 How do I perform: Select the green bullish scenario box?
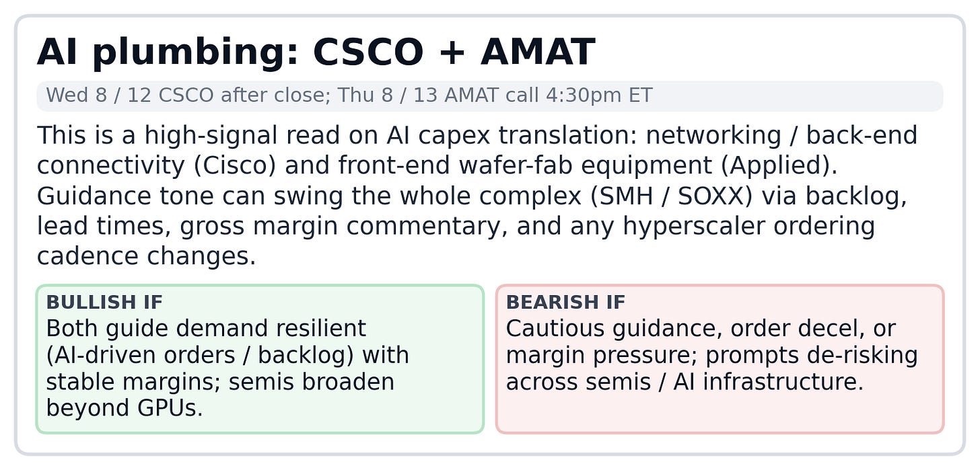point(260,359)
